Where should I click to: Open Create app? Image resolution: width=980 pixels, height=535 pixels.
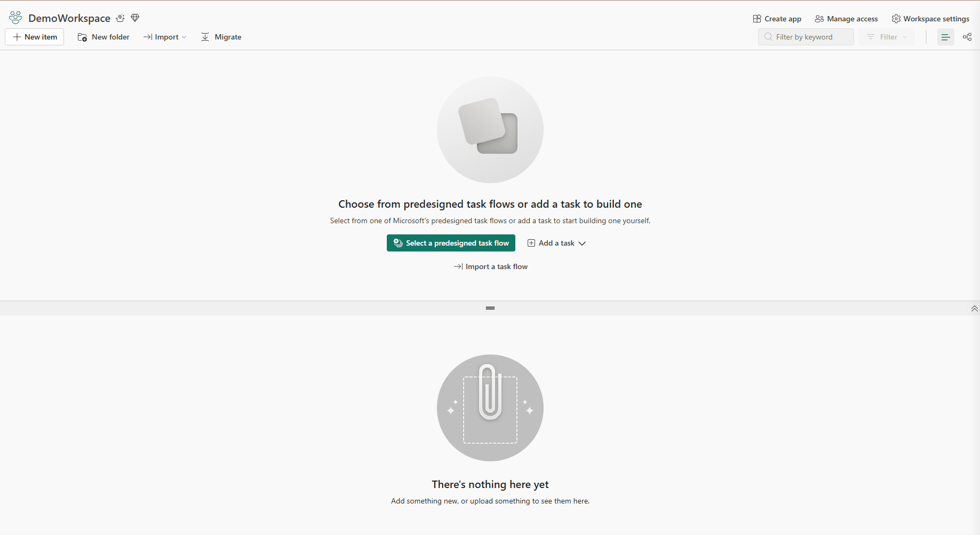point(777,19)
